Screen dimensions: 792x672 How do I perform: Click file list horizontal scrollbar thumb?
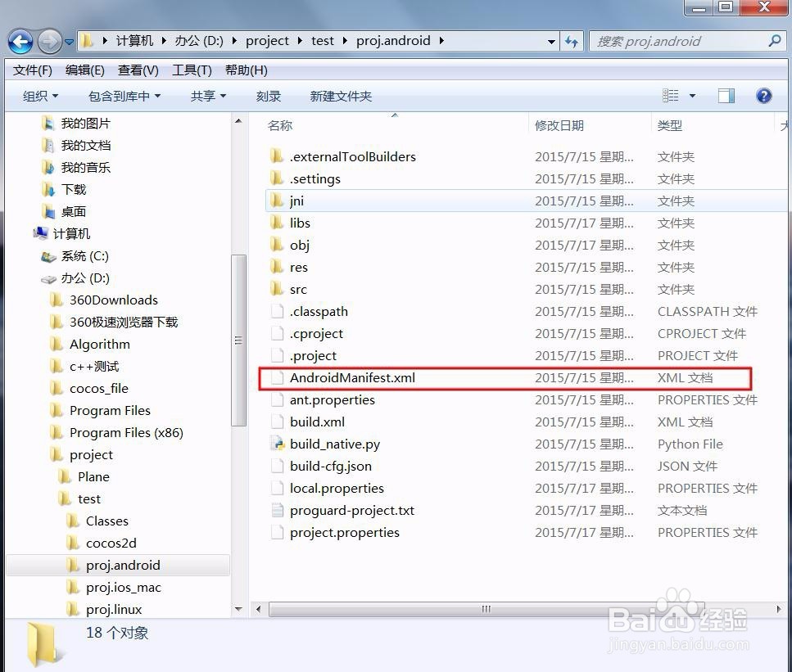click(486, 609)
